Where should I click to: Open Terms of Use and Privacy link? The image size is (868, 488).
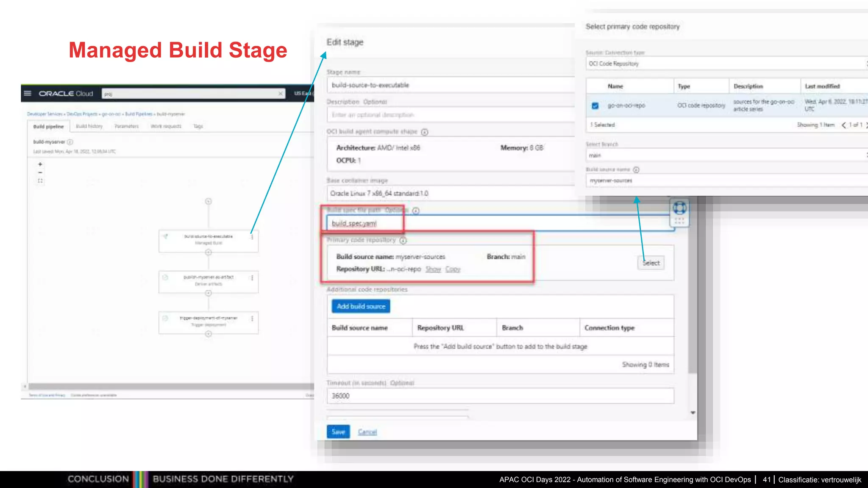pyautogui.click(x=47, y=395)
